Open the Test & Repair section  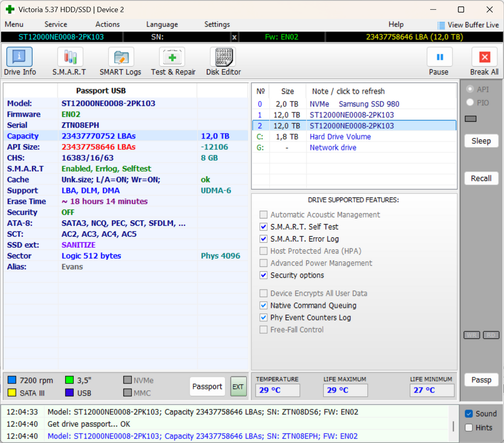[173, 61]
